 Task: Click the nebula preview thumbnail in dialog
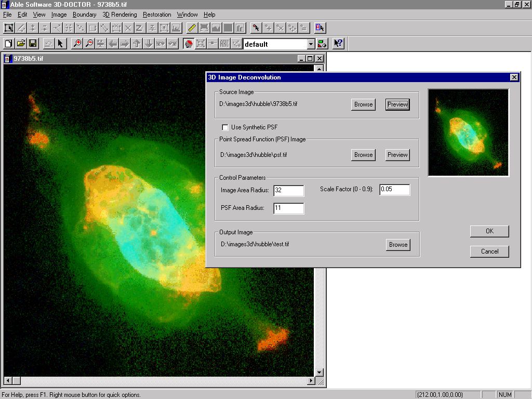(468, 132)
